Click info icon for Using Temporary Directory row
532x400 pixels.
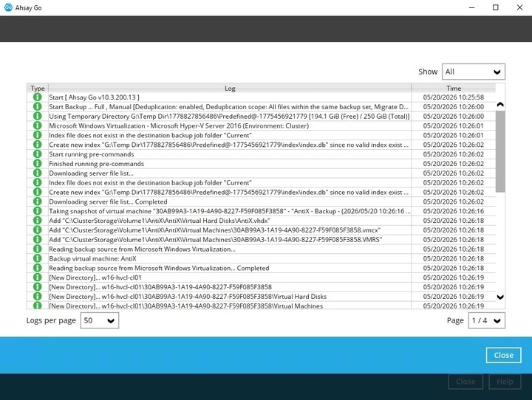click(38, 117)
